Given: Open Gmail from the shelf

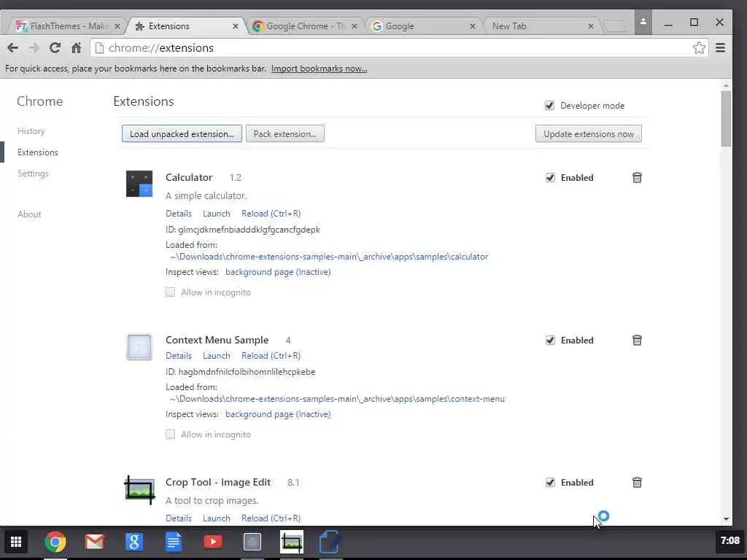Looking at the screenshot, I should point(94,542).
